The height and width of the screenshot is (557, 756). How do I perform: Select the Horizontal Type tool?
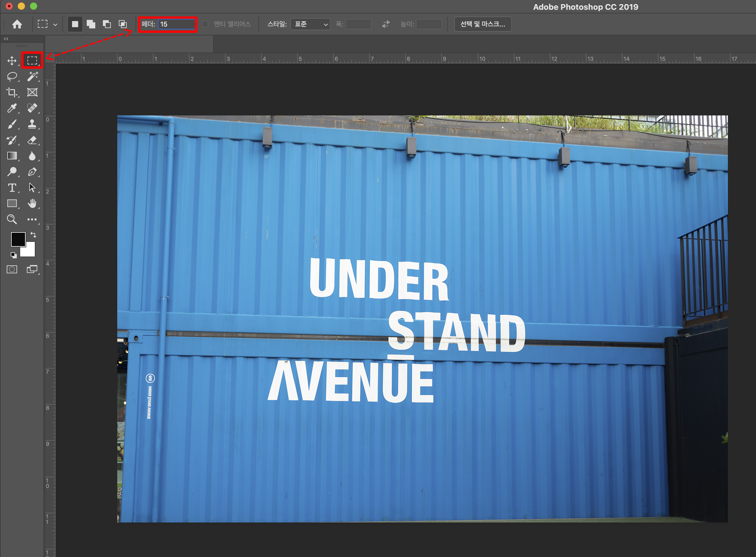(x=12, y=188)
